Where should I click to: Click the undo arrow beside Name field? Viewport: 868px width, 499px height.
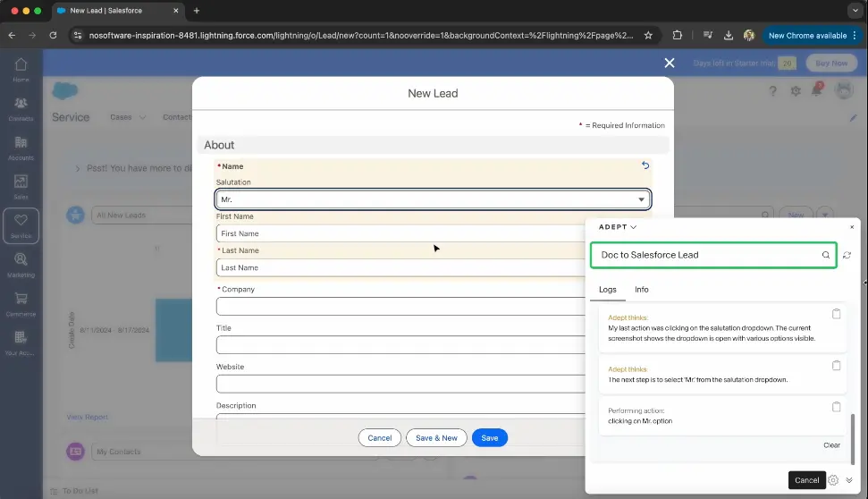[645, 165]
